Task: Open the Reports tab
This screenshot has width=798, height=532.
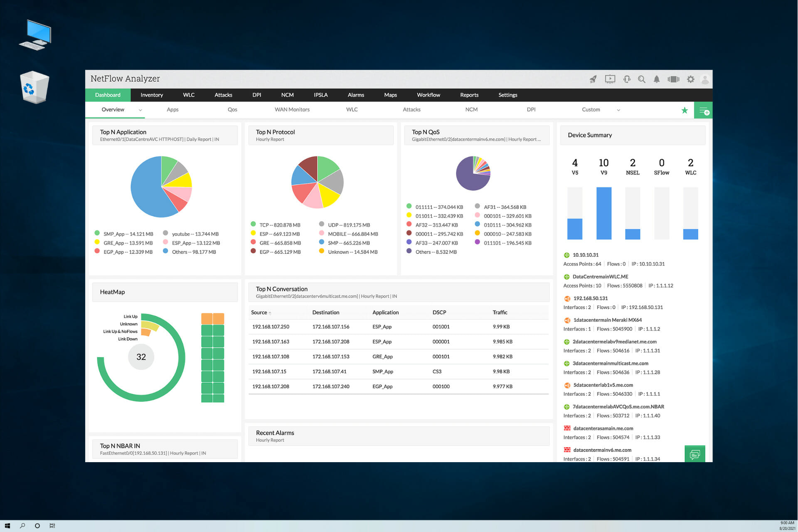Action: 469,95
